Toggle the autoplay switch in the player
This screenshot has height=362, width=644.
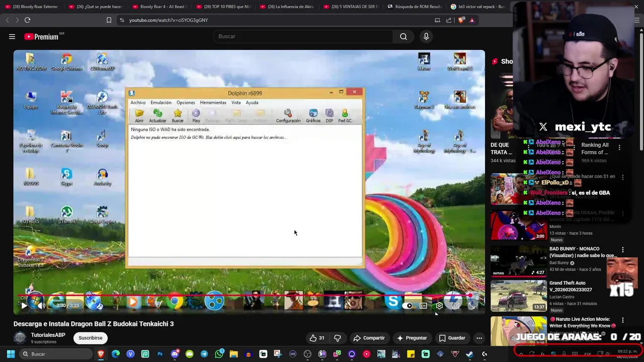pos(408,306)
